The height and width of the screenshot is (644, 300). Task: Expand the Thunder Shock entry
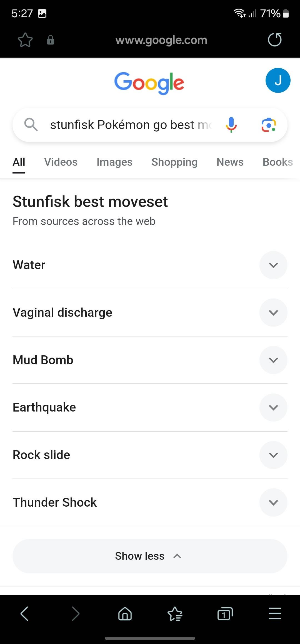[273, 502]
